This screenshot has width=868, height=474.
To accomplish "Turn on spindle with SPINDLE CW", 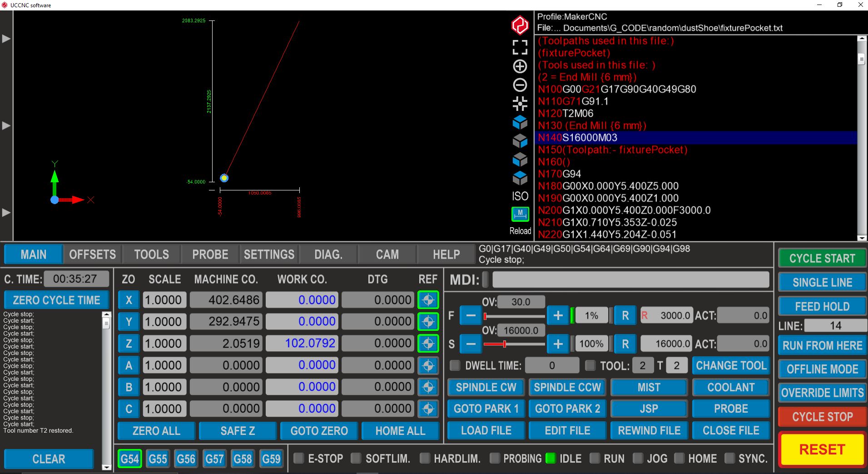I will [486, 387].
